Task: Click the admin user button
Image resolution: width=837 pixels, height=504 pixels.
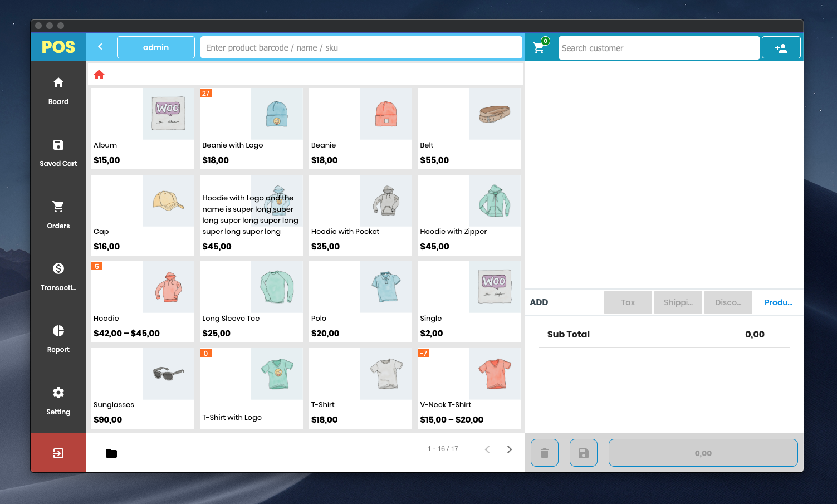Action: click(x=155, y=47)
